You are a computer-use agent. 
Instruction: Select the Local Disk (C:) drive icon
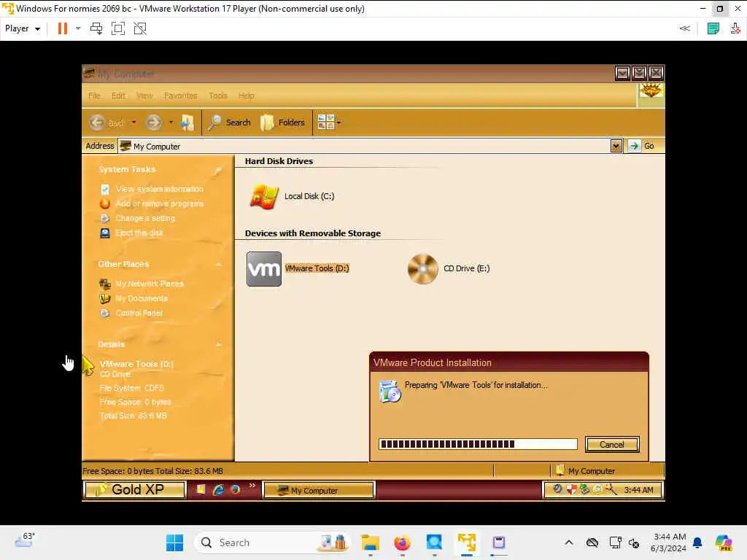tap(264, 196)
